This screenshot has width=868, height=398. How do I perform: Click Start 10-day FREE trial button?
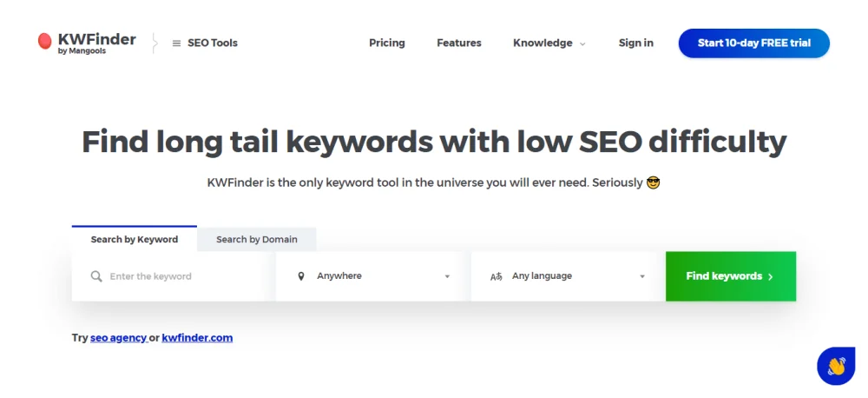pyautogui.click(x=753, y=43)
